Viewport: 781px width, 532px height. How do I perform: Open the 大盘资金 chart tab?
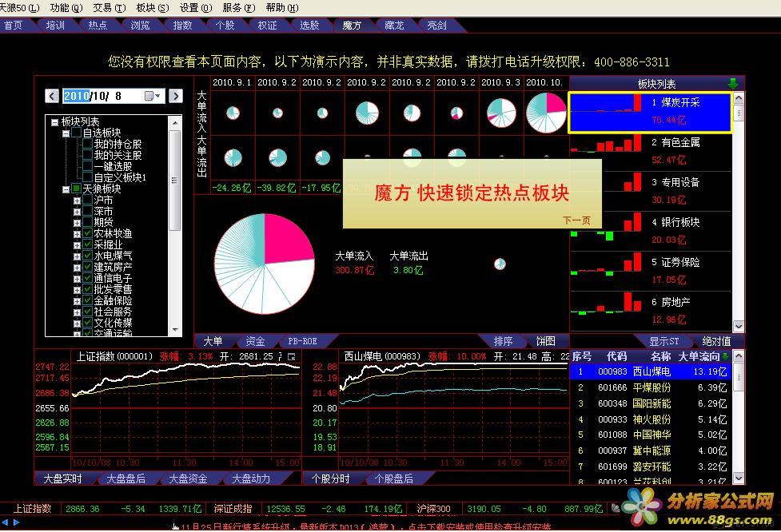tap(188, 478)
